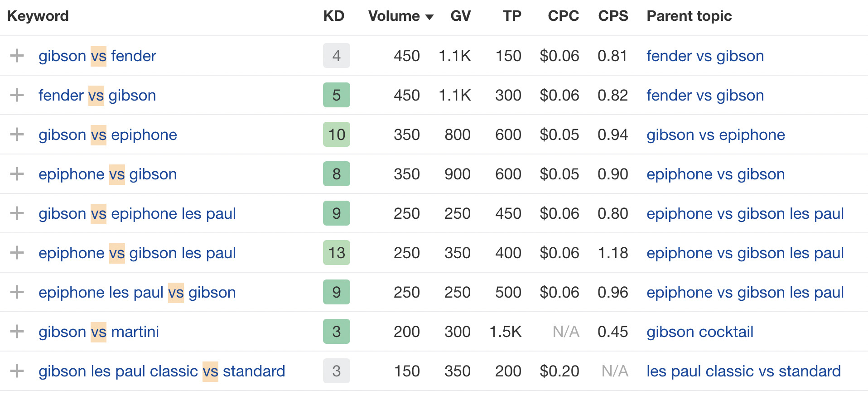Viewport: 868px width, 395px height.
Task: Select the plus icon next to "gibson vs epiphone"
Action: point(17,135)
